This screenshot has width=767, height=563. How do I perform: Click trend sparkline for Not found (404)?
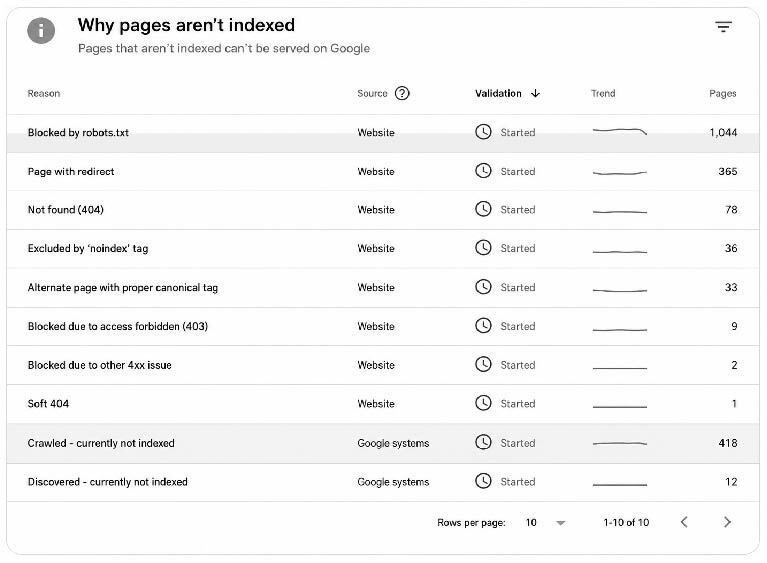point(619,212)
